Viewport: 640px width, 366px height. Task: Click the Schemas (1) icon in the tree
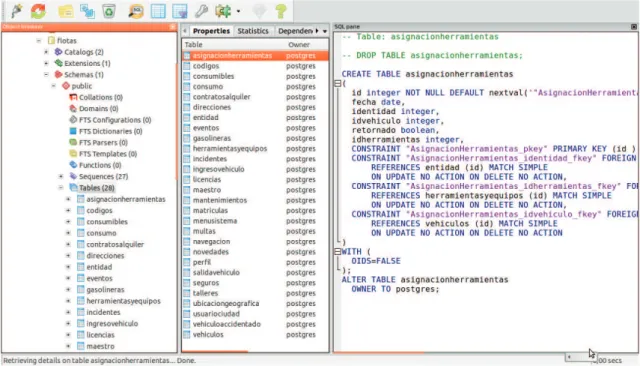click(x=58, y=75)
